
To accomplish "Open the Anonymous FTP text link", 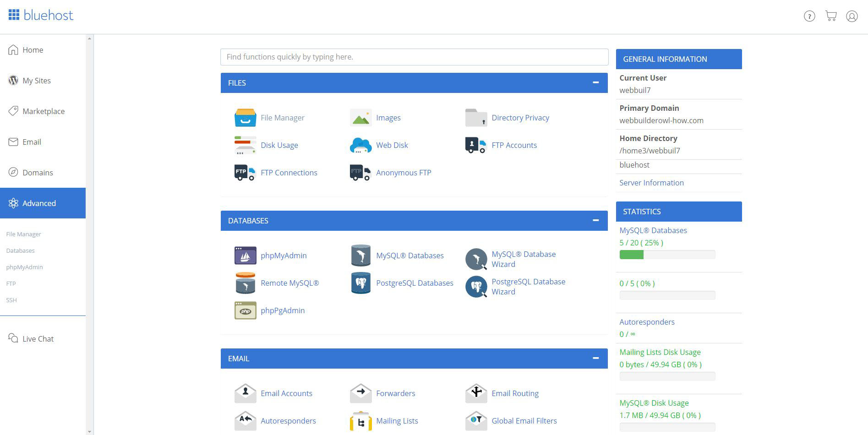I will tap(404, 173).
